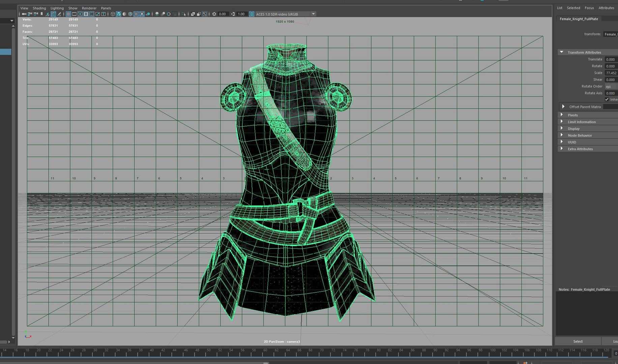Screen dimensions: 618x364
Task: Click the X-Ray Active Components icon
Action: point(199,14)
